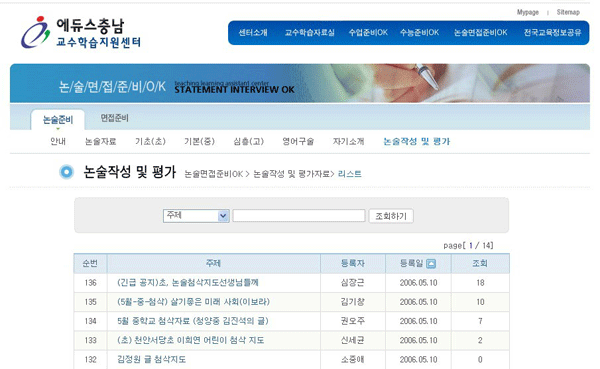Click the search keyword input field

tap(298, 216)
